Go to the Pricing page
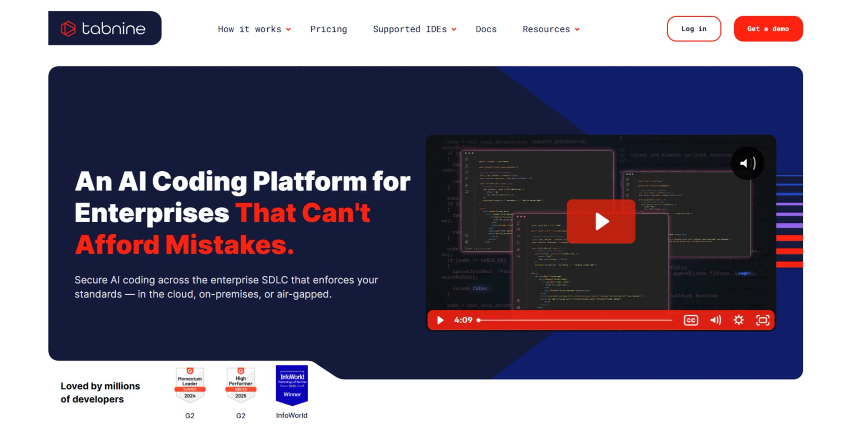The height and width of the screenshot is (427, 868). pyautogui.click(x=328, y=29)
